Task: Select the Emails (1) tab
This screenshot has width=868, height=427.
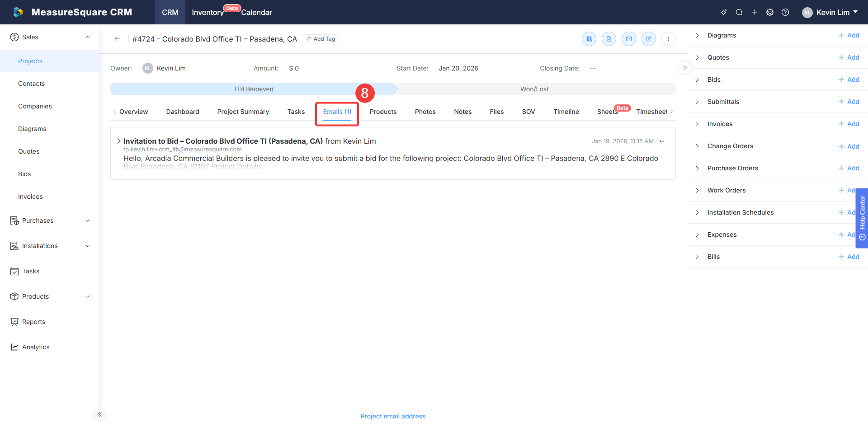Action: tap(337, 112)
